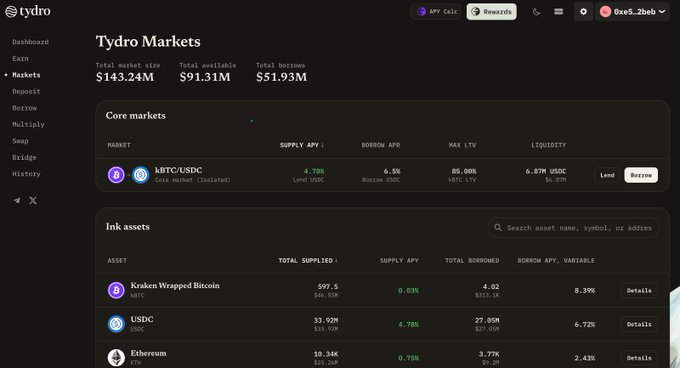
Task: Open USDC asset name in Ink assets
Action: coord(142,319)
